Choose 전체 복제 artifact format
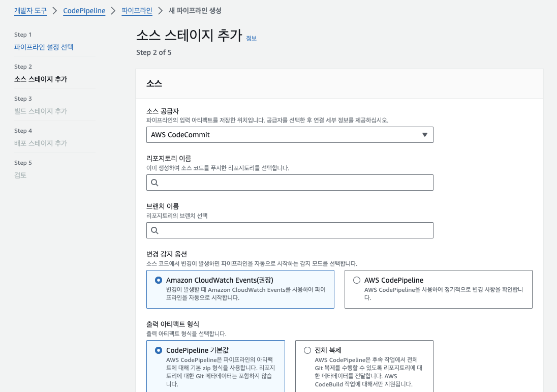Screen dimensions: 557x392 (x=307, y=350)
